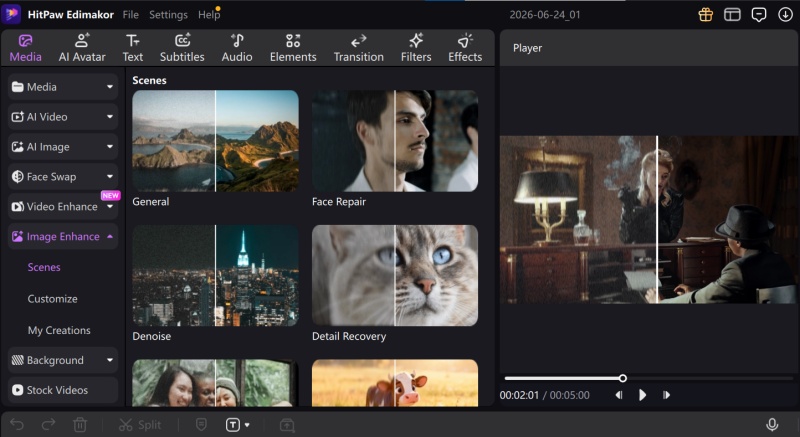
Task: Switch to the Transition tab
Action: [359, 48]
